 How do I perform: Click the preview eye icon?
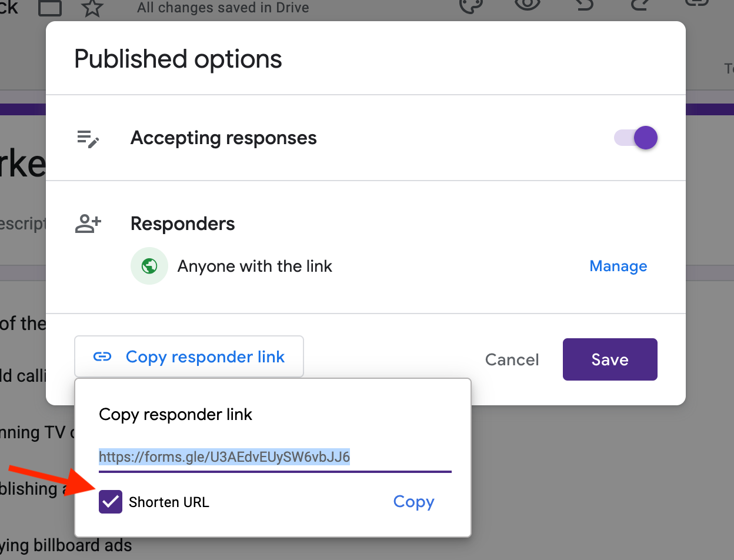pos(526,5)
